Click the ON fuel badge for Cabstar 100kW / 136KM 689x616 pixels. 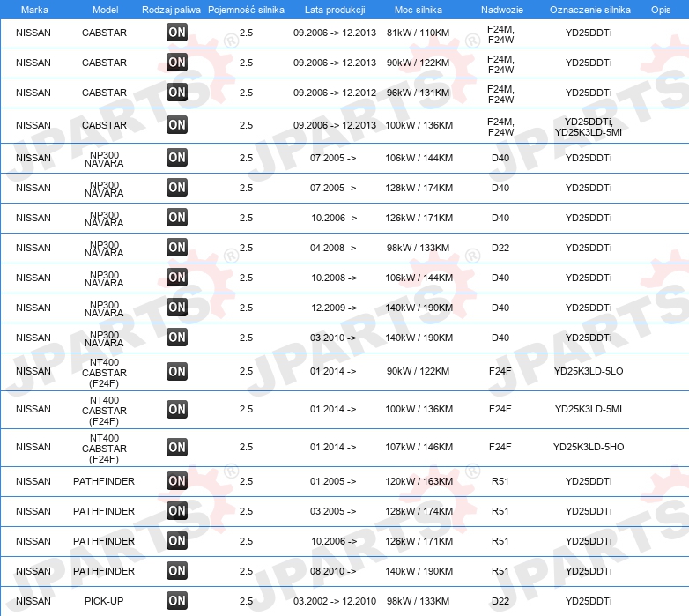[177, 125]
